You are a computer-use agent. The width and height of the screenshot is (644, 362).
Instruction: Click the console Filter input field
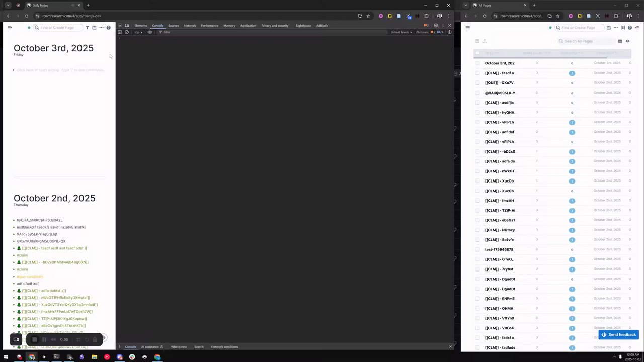pyautogui.click(x=272, y=32)
